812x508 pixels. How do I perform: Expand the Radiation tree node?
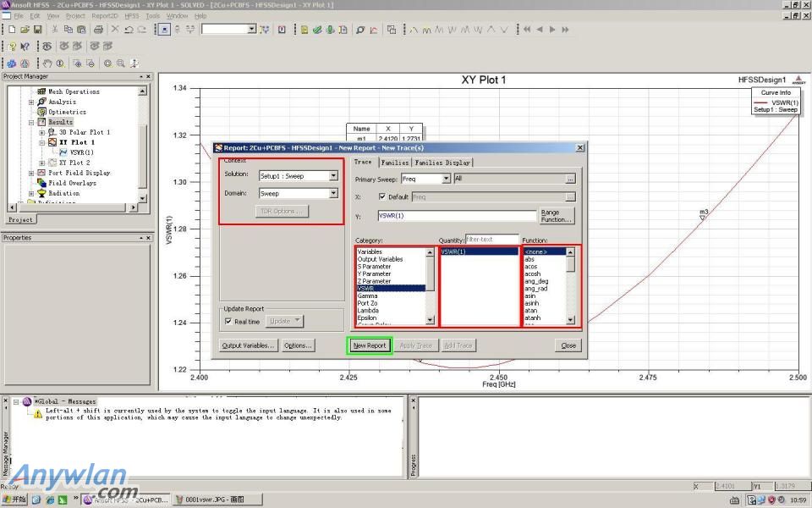pos(31,193)
